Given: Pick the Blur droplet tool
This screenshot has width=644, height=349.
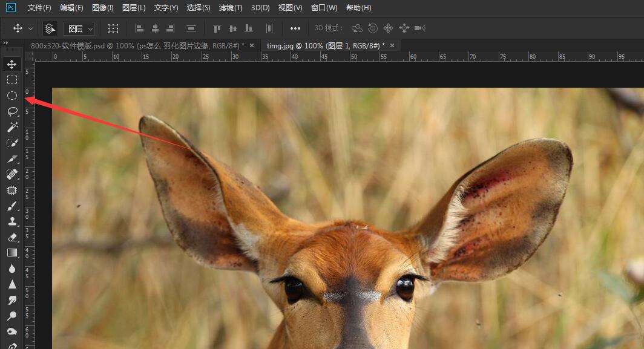Looking at the screenshot, I should click(12, 269).
